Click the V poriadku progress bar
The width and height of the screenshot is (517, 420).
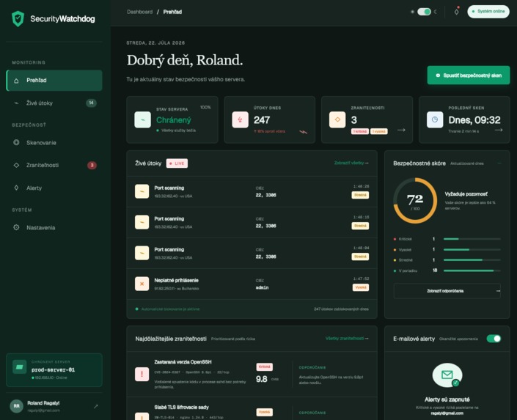click(472, 270)
